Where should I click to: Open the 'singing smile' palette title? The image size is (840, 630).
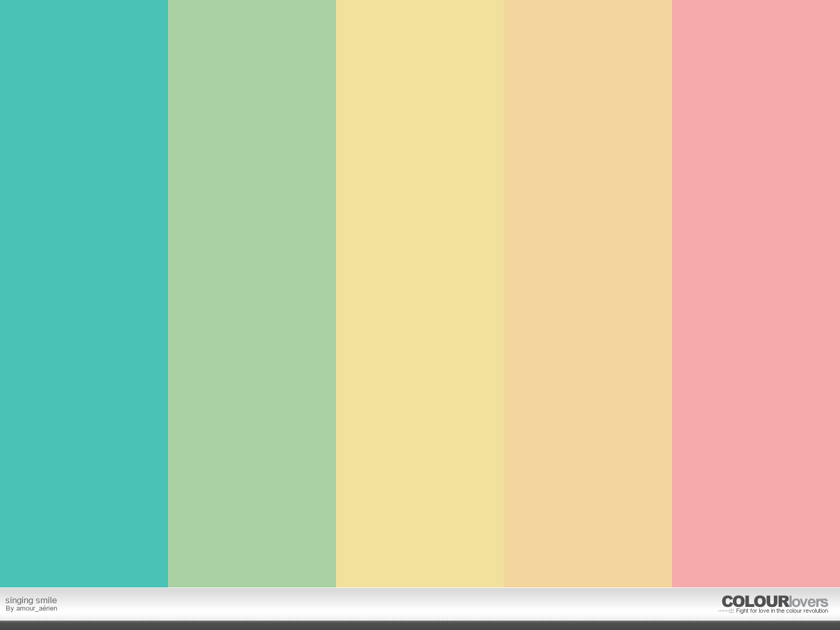tap(31, 600)
